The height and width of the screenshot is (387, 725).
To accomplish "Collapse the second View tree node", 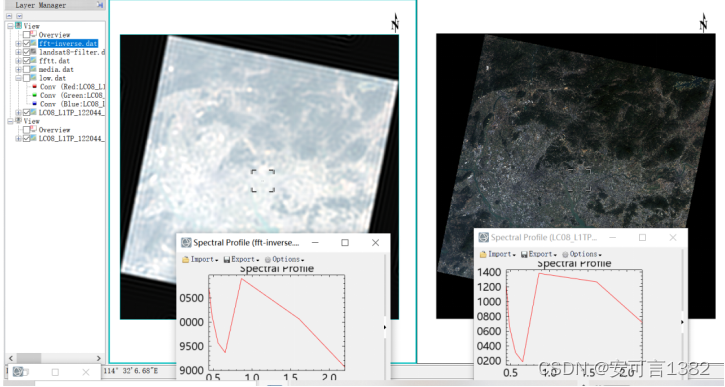I will point(10,121).
